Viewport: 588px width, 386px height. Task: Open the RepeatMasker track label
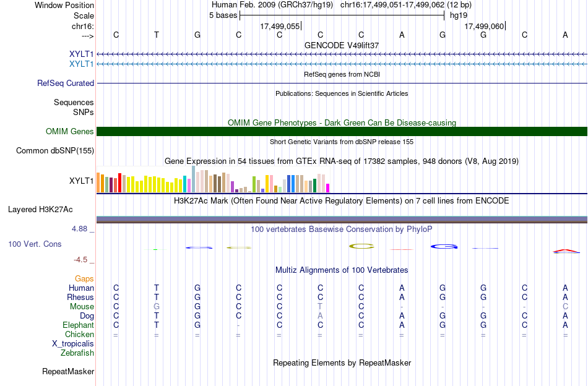tap(68, 371)
